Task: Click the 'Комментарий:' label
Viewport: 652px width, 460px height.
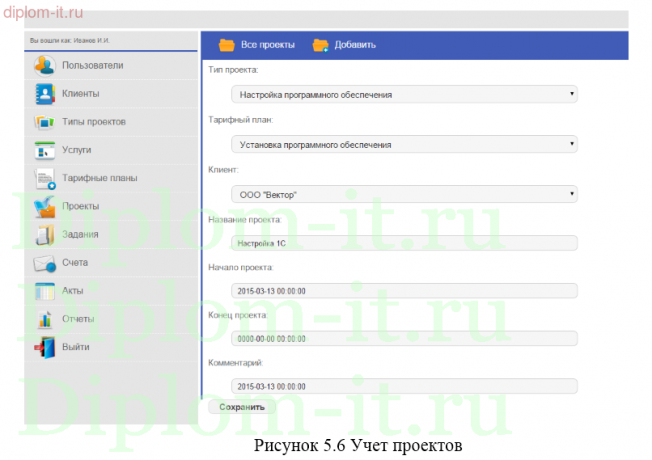Action: [x=236, y=363]
